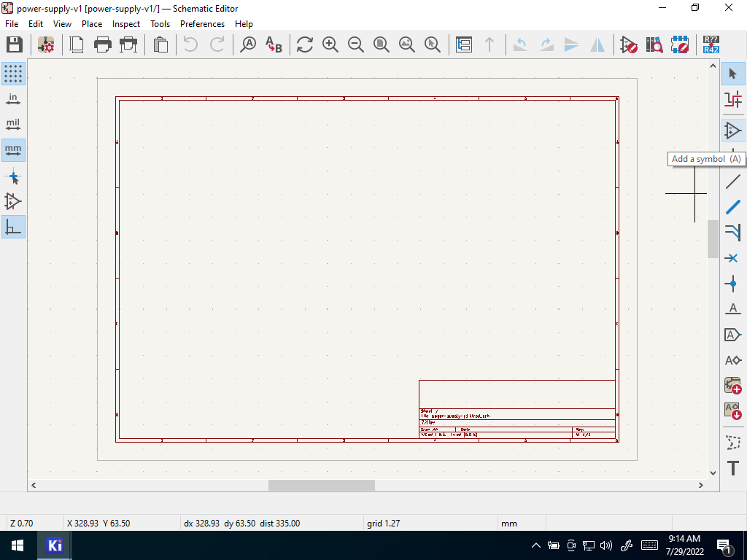Select the import sheet pin tool
Screen dimensions: 747x560
(733, 411)
